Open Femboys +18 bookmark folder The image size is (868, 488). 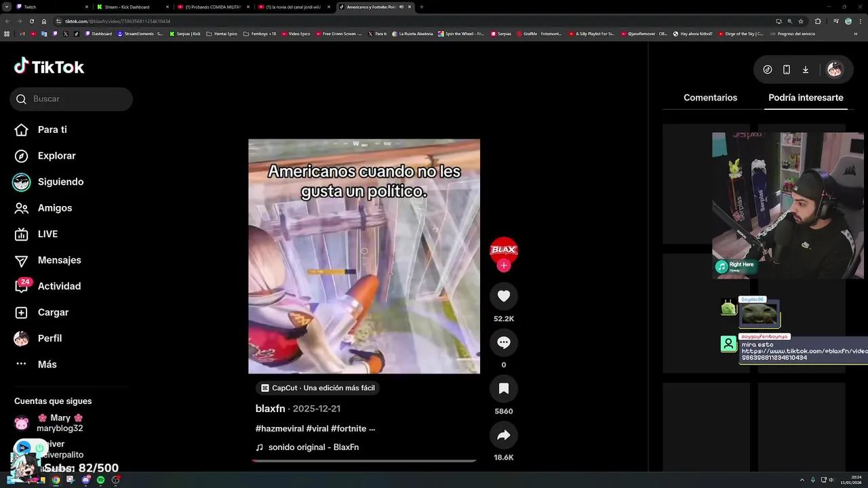[260, 33]
